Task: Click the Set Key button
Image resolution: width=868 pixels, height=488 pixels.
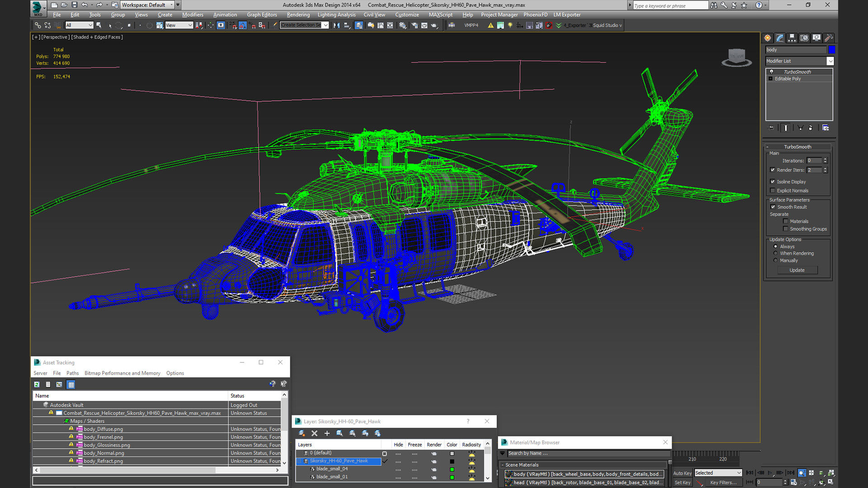Action: click(x=682, y=483)
